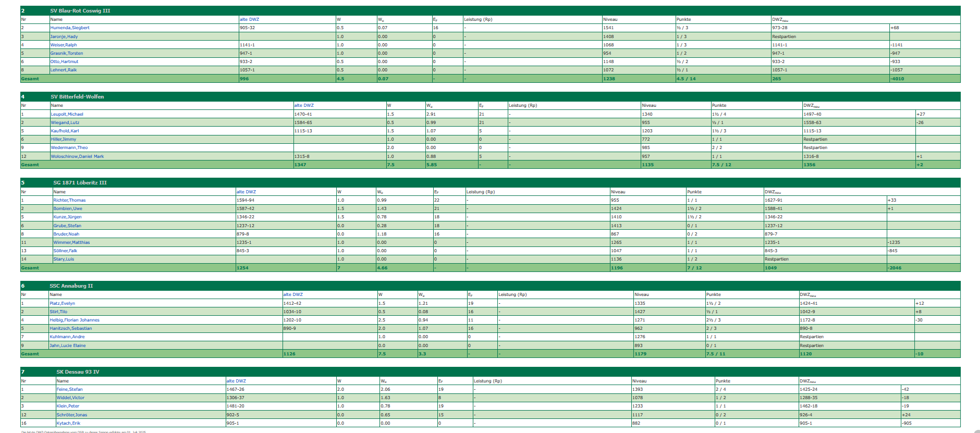
Task: Open Feine,Stefan player link
Action: (x=69, y=389)
